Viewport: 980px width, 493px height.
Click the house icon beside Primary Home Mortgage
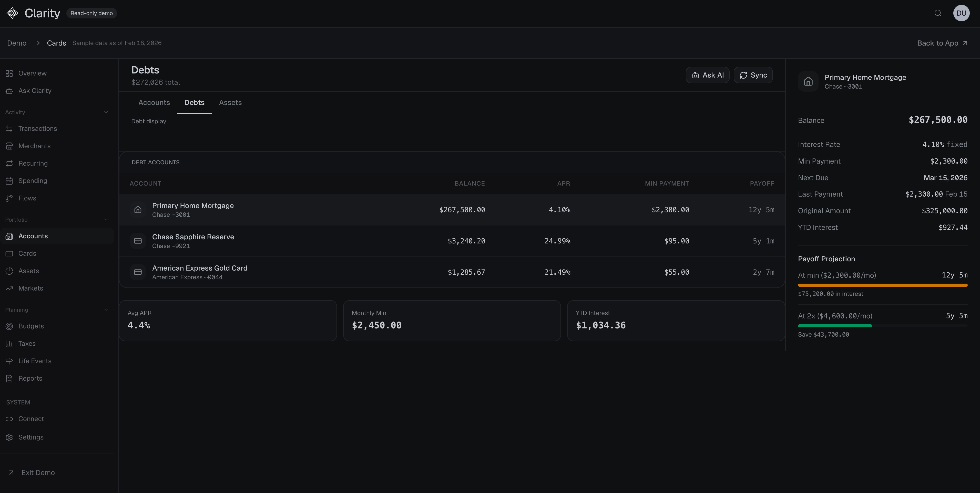click(x=138, y=209)
